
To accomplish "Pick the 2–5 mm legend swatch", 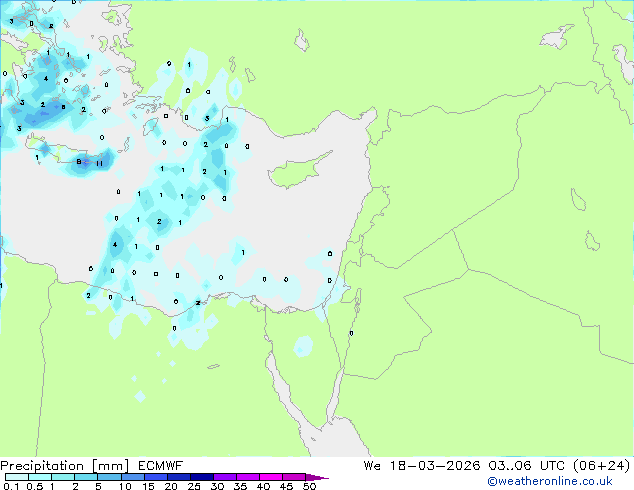I will [86, 477].
